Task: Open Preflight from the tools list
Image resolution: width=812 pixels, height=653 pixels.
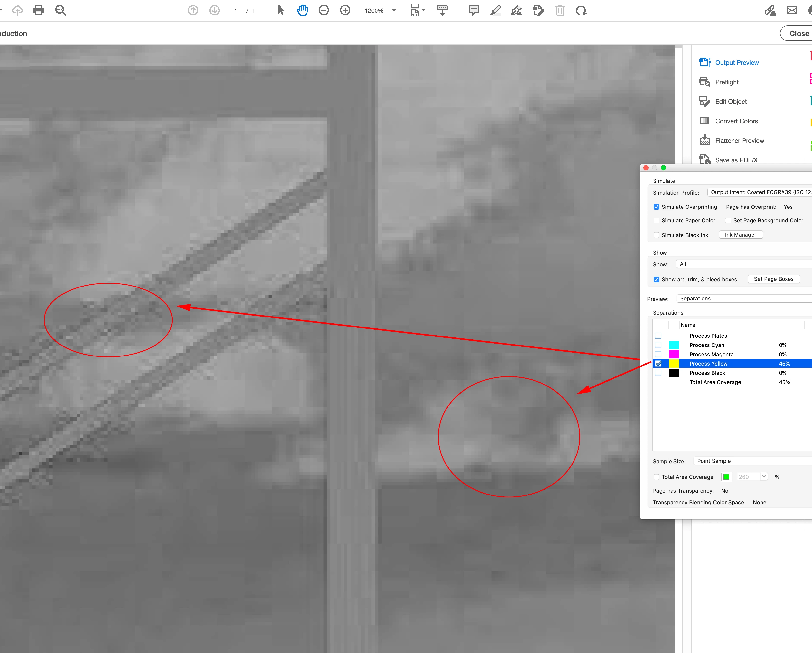Action: [x=726, y=82]
